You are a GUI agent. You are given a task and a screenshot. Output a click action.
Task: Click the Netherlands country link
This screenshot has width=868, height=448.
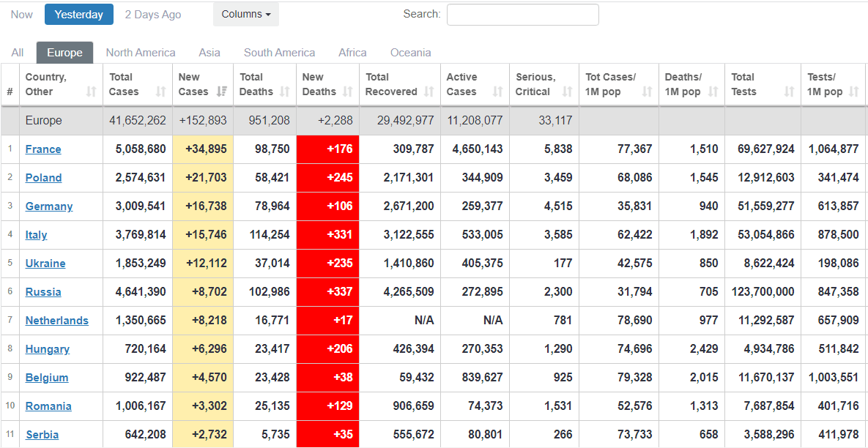56,321
